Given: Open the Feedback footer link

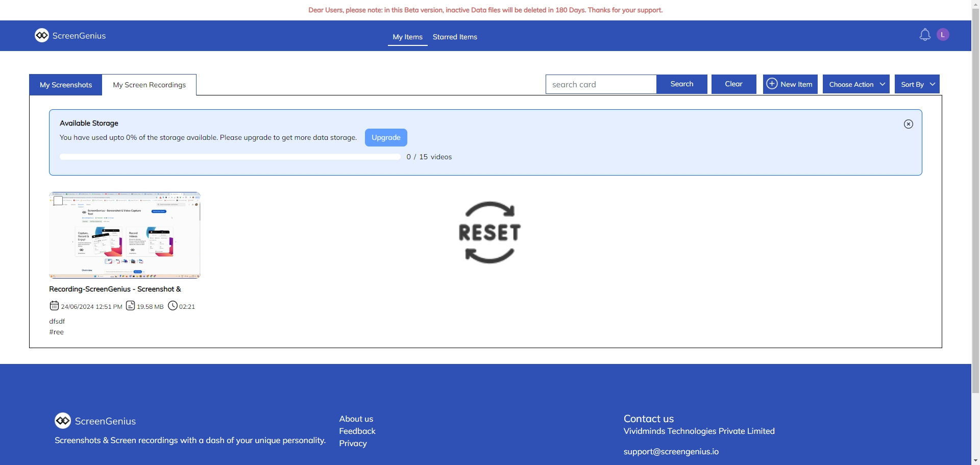Looking at the screenshot, I should 357,431.
